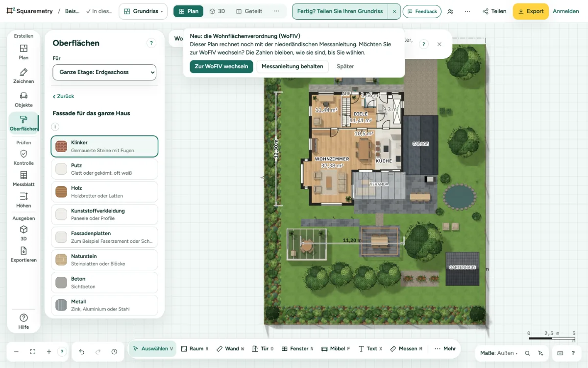The width and height of the screenshot is (588, 368).
Task: Click the yellow Export button
Action: tap(531, 11)
